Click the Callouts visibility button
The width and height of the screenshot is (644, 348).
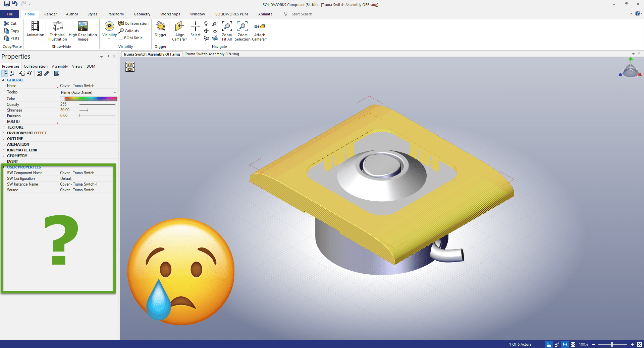coord(129,31)
